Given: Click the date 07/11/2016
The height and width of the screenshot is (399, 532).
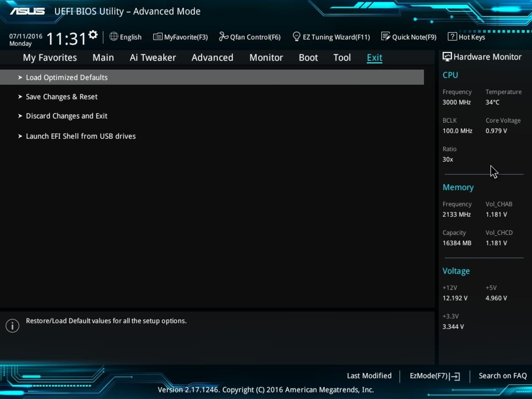Looking at the screenshot, I should click(26, 36).
